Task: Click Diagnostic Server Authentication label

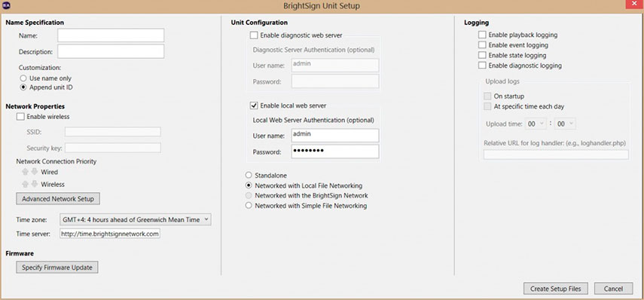Action: [314, 51]
